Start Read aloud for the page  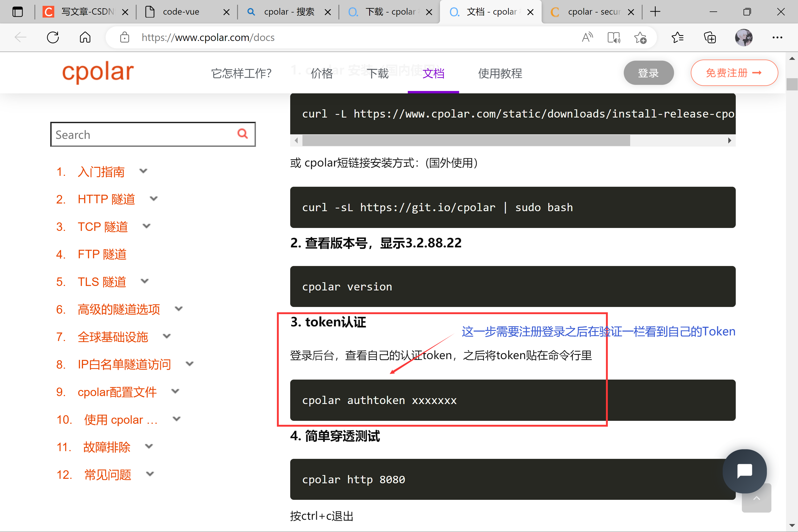pyautogui.click(x=587, y=37)
